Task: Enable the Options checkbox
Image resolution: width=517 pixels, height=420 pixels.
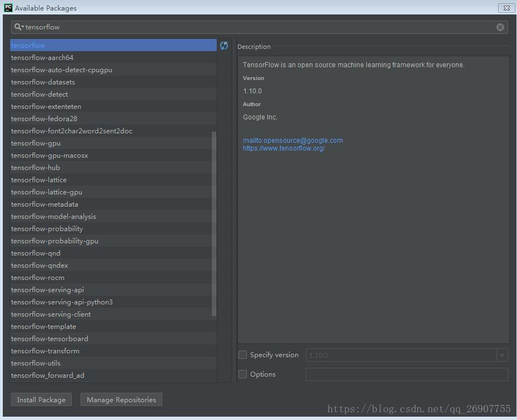Action: tap(243, 374)
